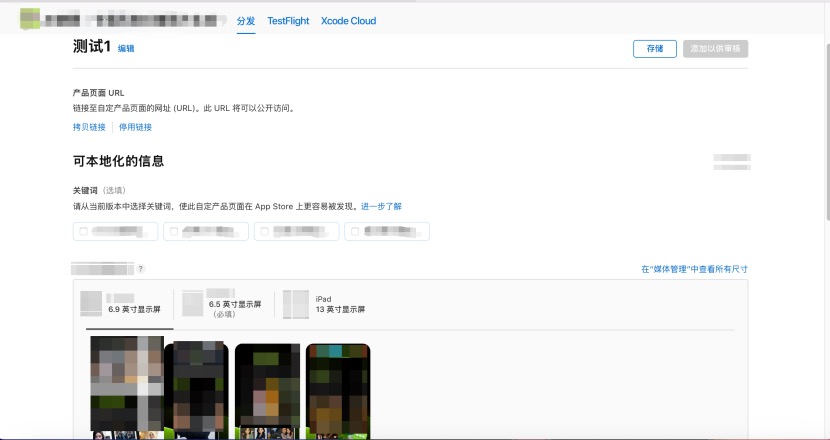Click the blurred app icon at top left
830x440 pixels.
[x=32, y=19]
